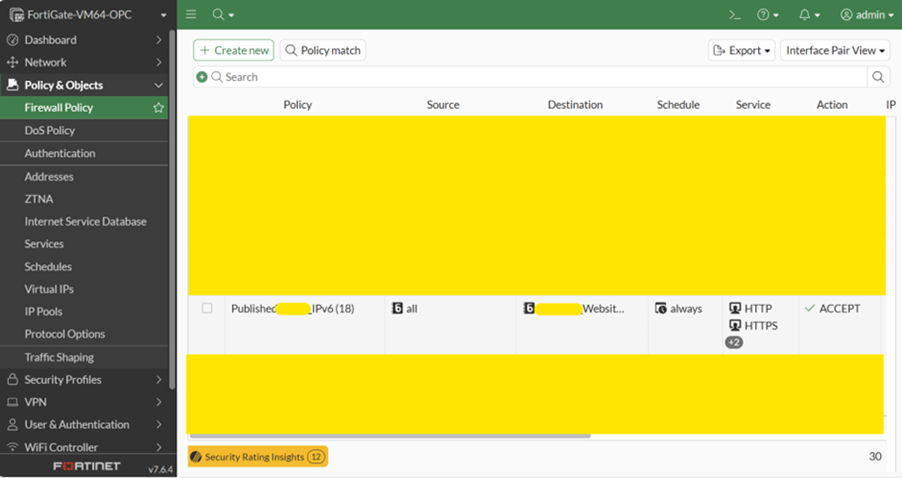This screenshot has width=902, height=478.
Task: Open the CLI console icon
Action: (x=734, y=15)
